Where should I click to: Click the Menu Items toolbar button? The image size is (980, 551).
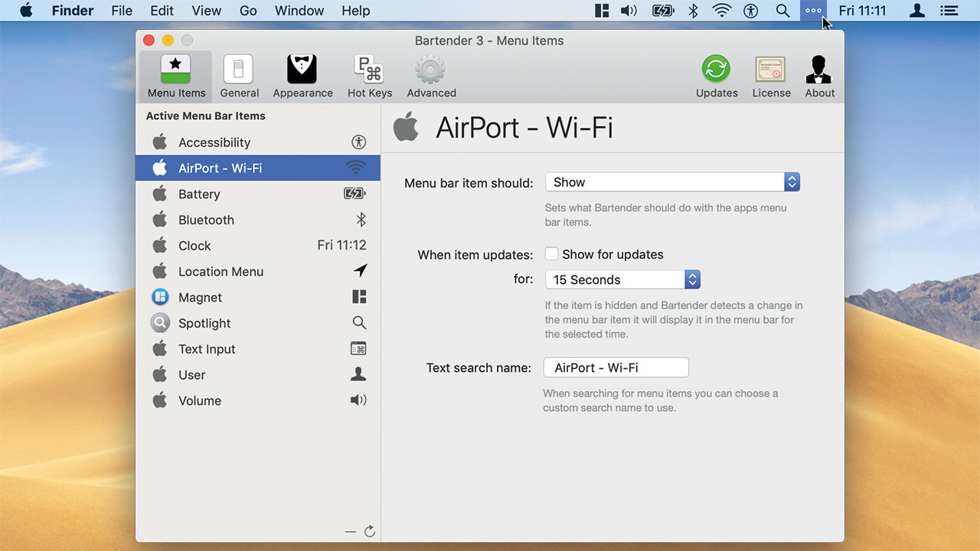pyautogui.click(x=175, y=75)
